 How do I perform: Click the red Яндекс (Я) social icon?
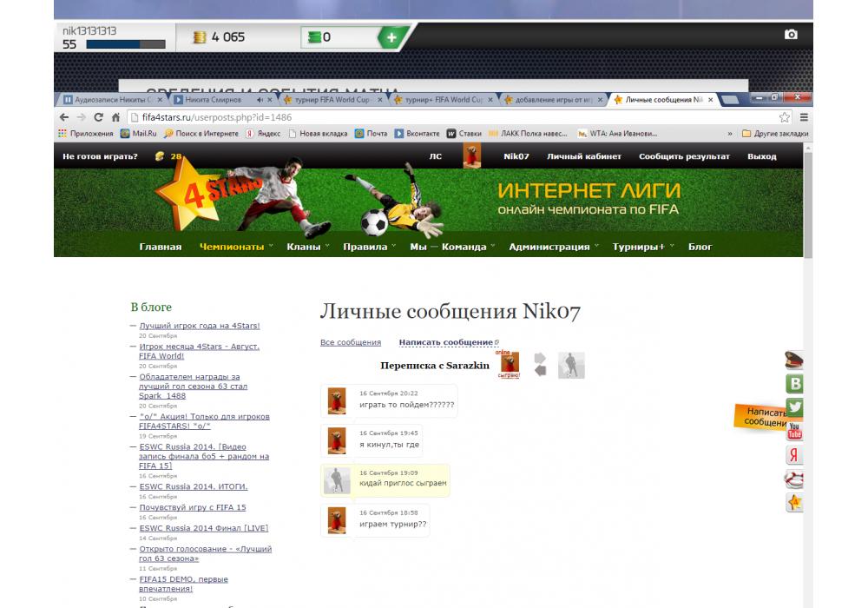794,454
